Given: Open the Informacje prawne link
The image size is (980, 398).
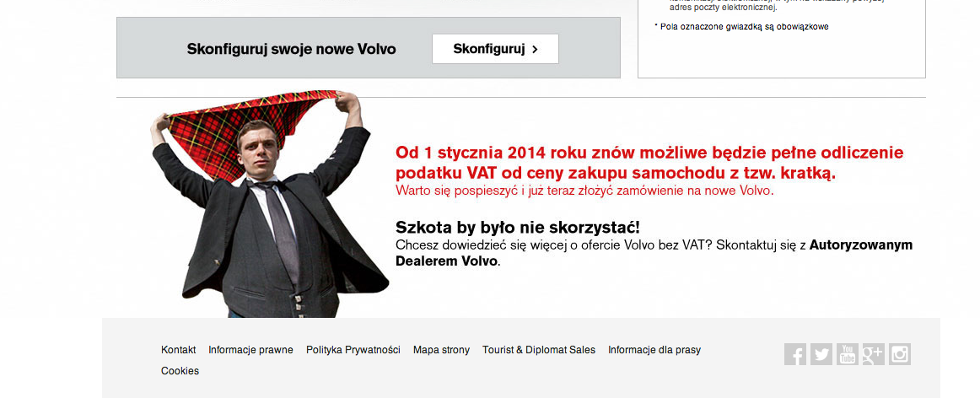Looking at the screenshot, I should click(x=250, y=350).
